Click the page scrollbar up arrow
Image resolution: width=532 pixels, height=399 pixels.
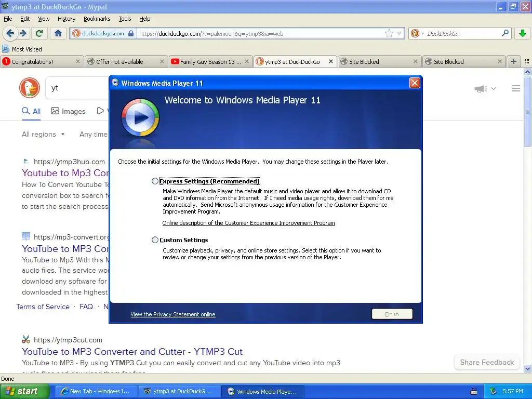click(527, 72)
